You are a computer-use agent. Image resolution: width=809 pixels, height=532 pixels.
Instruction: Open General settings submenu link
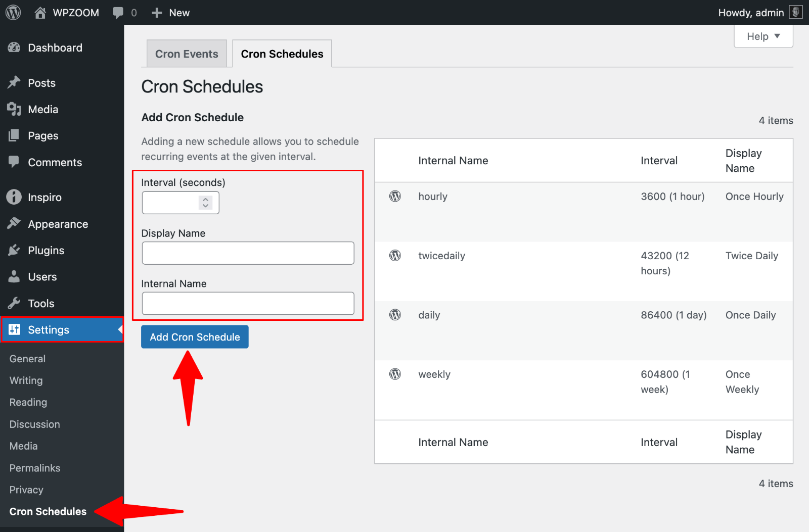[27, 359]
